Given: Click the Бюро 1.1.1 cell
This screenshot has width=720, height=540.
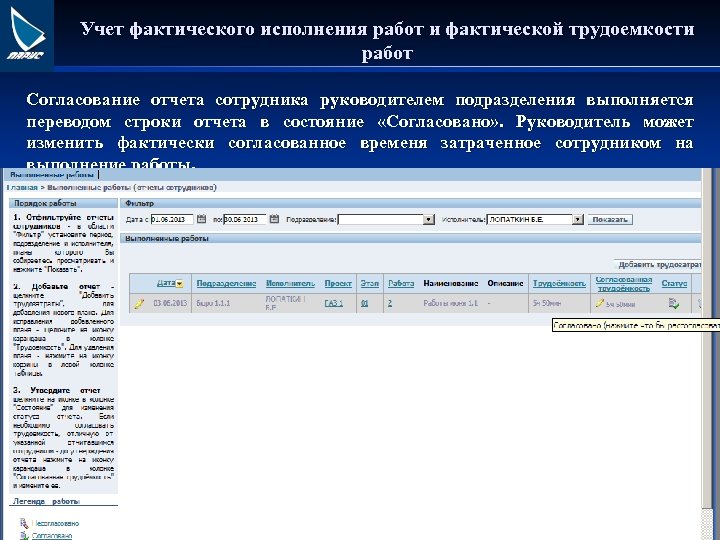Looking at the screenshot, I should tap(213, 303).
